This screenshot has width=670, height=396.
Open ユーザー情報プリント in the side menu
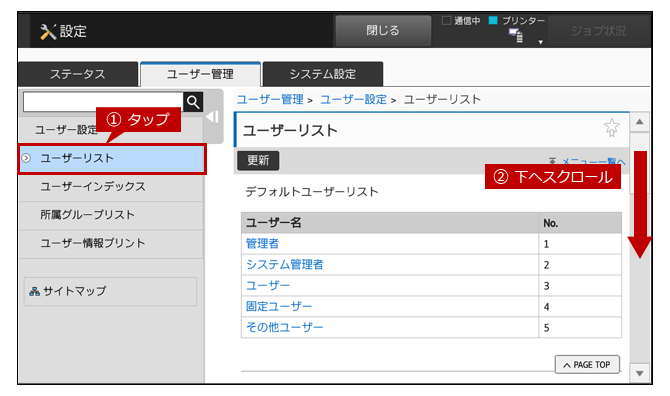pos(111,243)
